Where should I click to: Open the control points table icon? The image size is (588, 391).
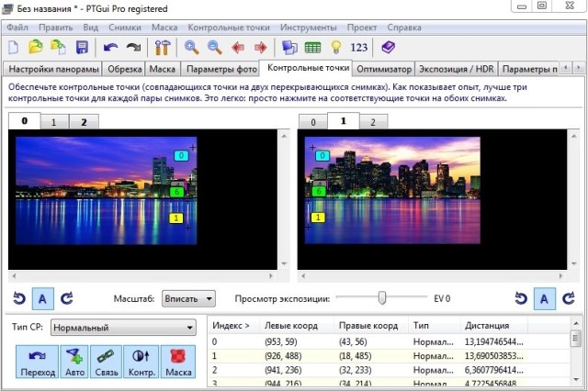click(x=313, y=47)
